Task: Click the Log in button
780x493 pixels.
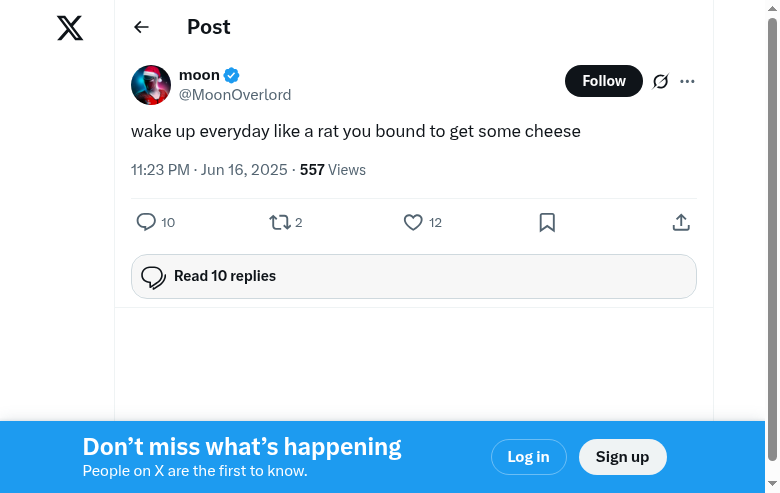Action: pyautogui.click(x=528, y=457)
